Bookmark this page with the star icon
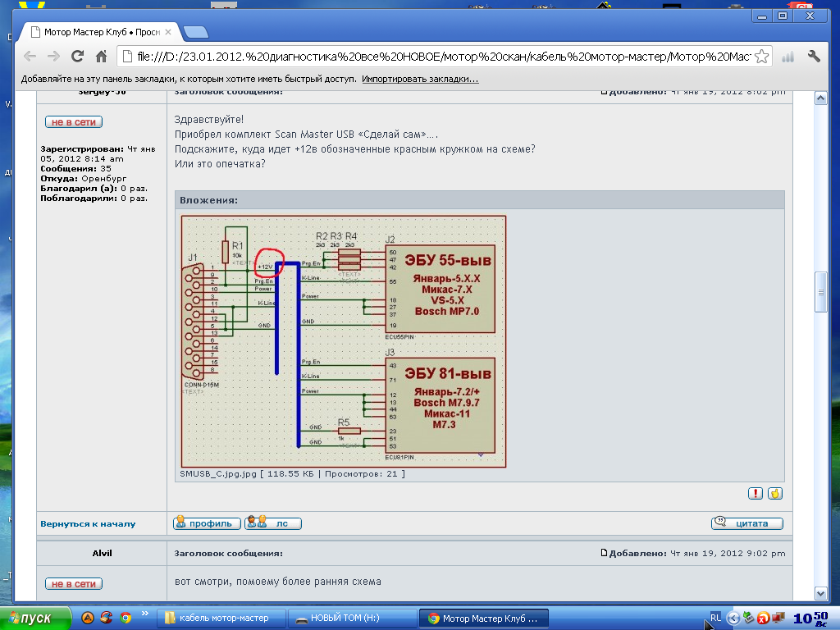This screenshot has width=840, height=630. [761, 57]
